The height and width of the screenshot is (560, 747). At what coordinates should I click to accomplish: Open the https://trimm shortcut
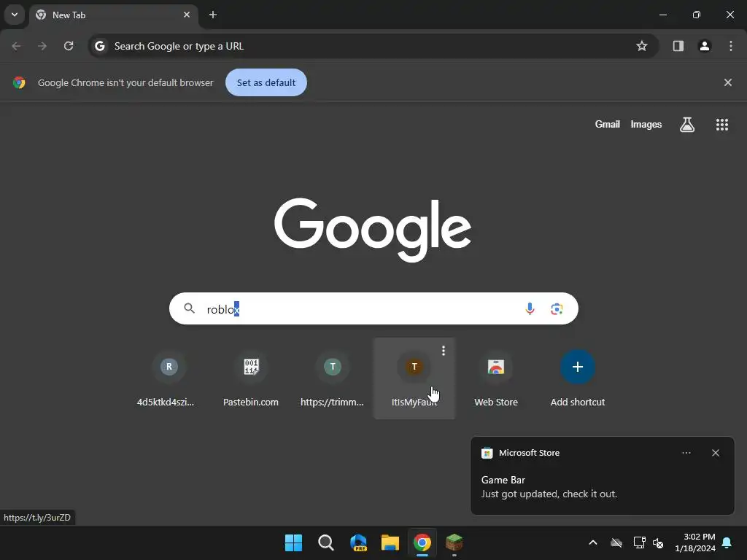click(333, 378)
